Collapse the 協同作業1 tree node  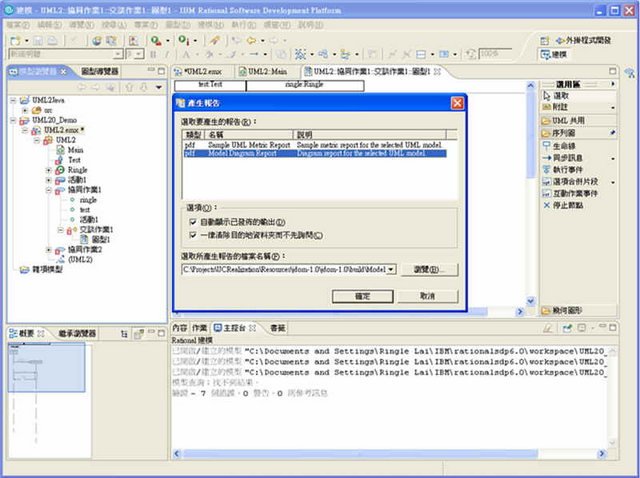[x=49, y=190]
